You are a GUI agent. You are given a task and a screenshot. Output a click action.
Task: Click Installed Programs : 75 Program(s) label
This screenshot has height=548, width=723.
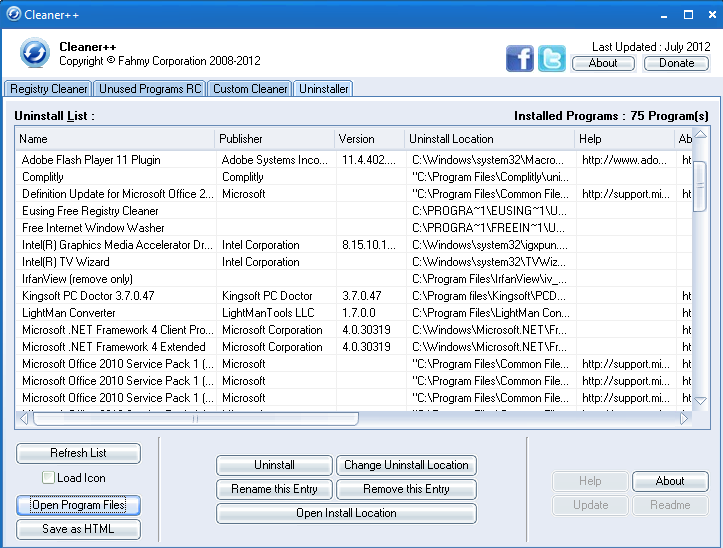pos(611,116)
